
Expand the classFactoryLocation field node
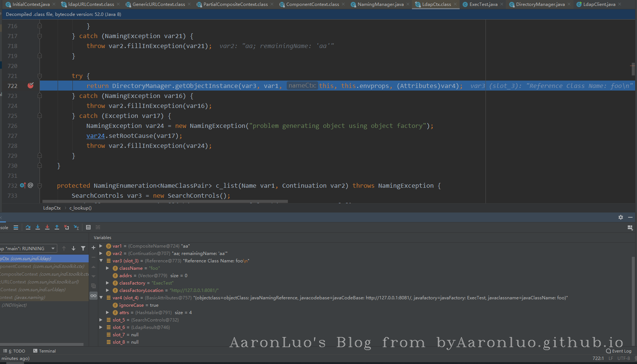pos(108,290)
